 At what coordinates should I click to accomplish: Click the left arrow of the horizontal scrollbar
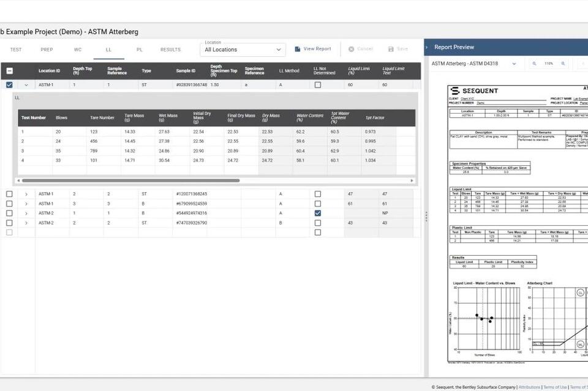pyautogui.click(x=18, y=181)
